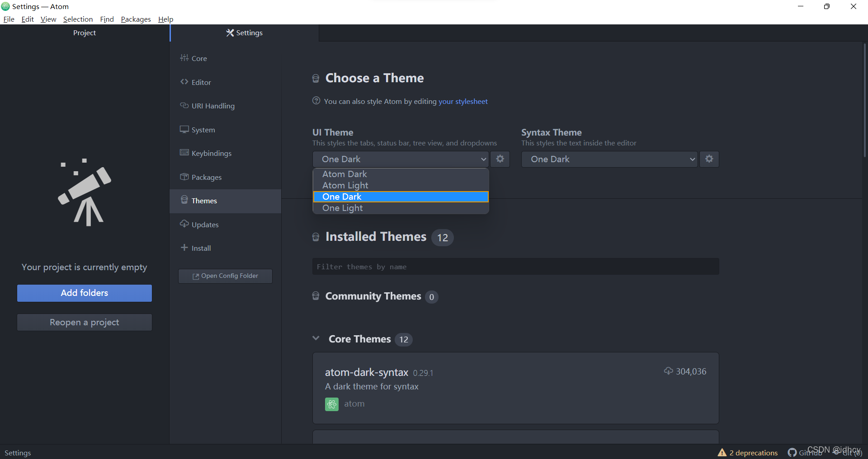Click the Installed Themes count badge 12

[443, 238]
